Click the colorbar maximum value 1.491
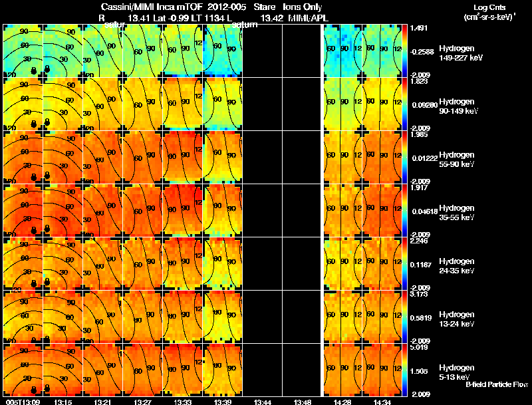The image size is (532, 405). coord(419,28)
